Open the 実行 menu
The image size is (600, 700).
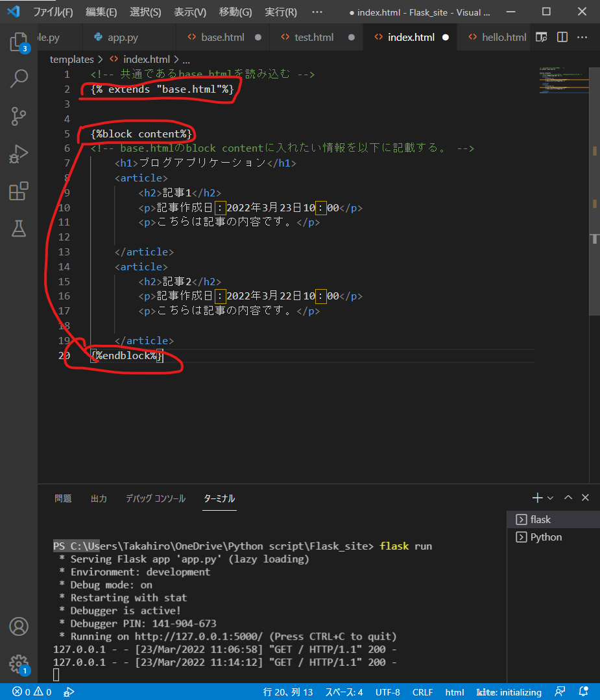click(x=280, y=12)
